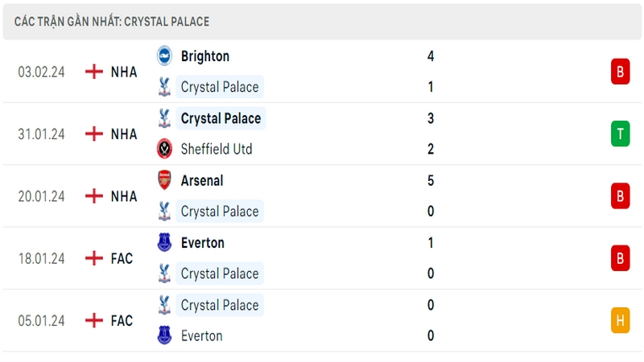Click the green T result badge
Image resolution: width=644 pixels, height=362 pixels.
tap(620, 134)
